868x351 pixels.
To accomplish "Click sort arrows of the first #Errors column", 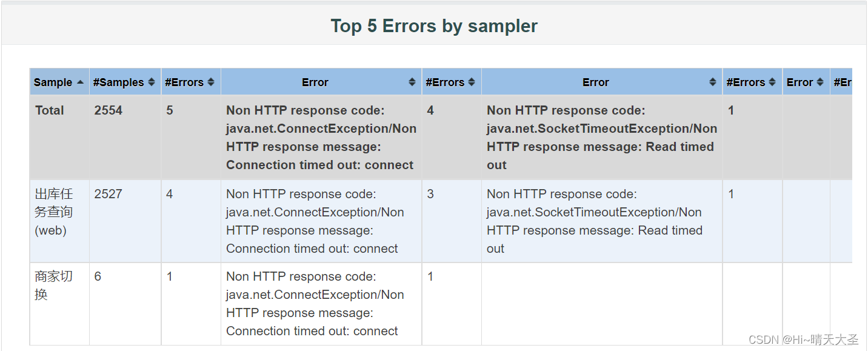I will (211, 82).
